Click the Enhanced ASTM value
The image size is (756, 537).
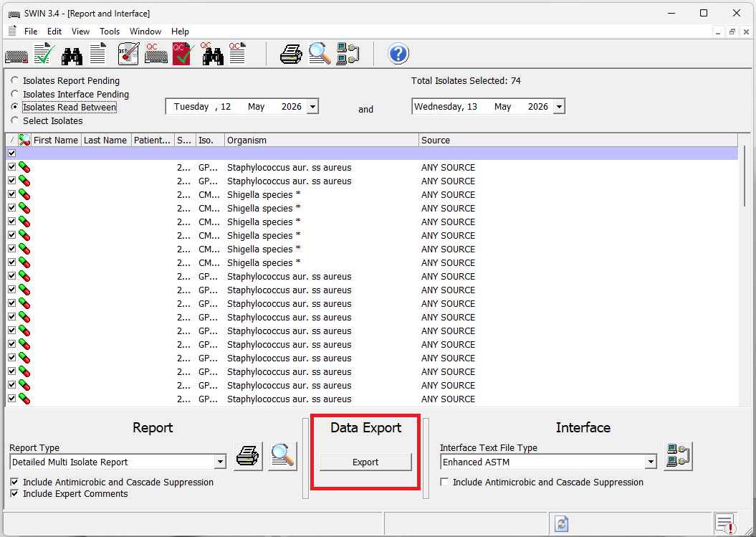476,462
